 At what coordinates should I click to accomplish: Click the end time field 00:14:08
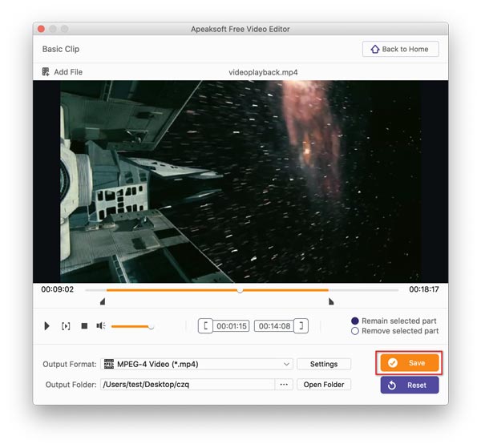(274, 326)
